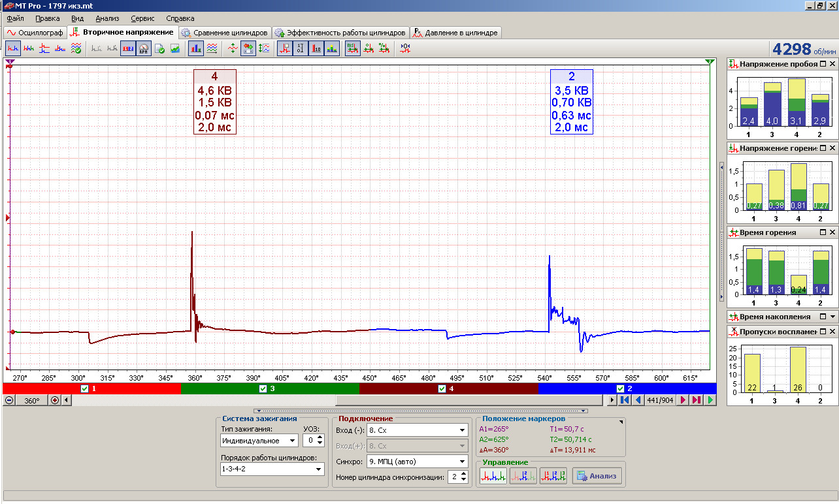Image resolution: width=839 pixels, height=504 pixels.
Task: Maximize the Напряжение пробоя panel
Action: click(823, 64)
